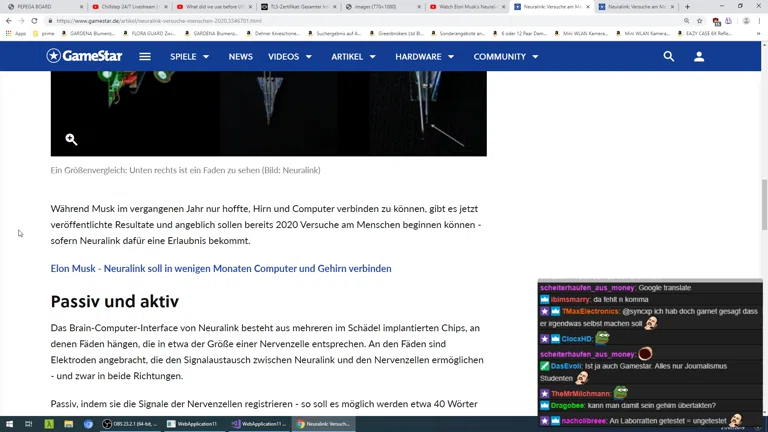Click username ibimsmarry in chat
768x432 pixels.
coord(570,299)
